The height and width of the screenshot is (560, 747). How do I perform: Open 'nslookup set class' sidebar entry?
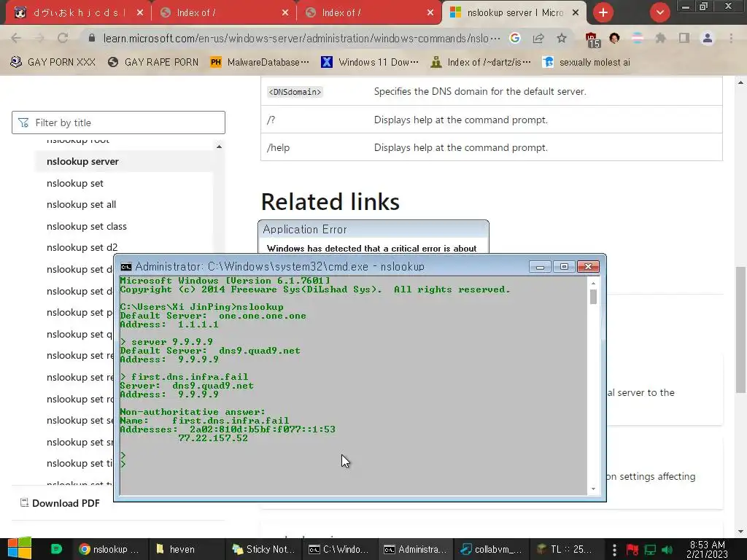[x=86, y=226]
